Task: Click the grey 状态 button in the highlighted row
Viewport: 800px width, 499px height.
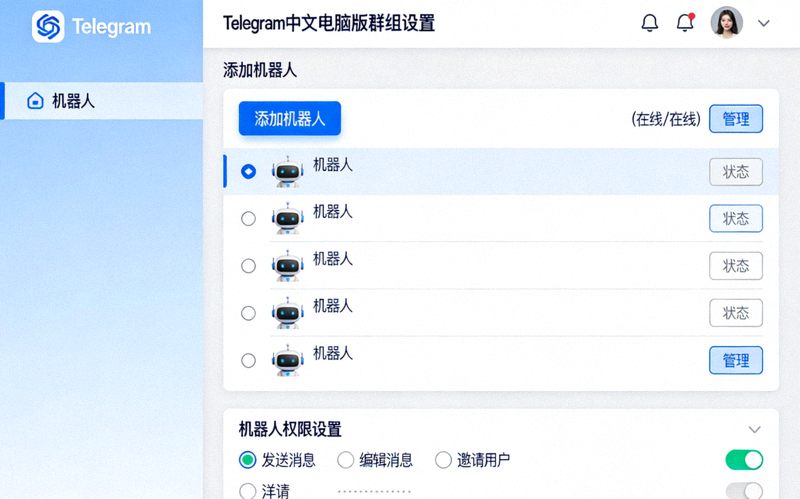Action: pos(736,172)
